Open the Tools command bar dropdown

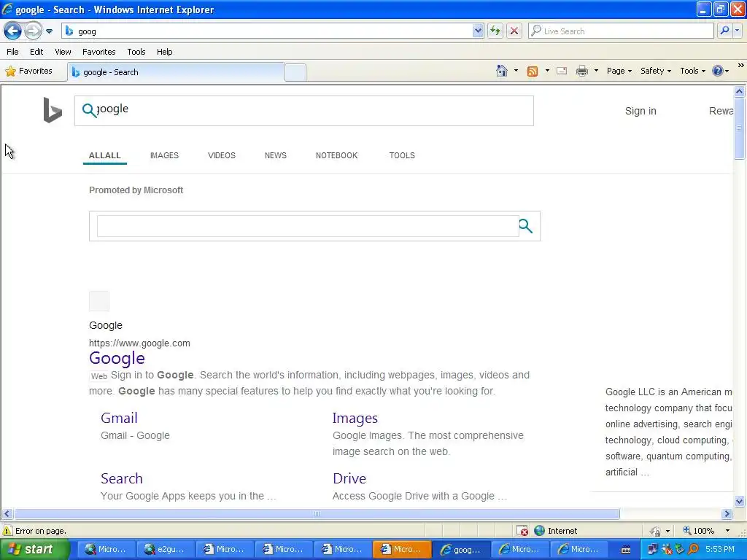point(693,71)
